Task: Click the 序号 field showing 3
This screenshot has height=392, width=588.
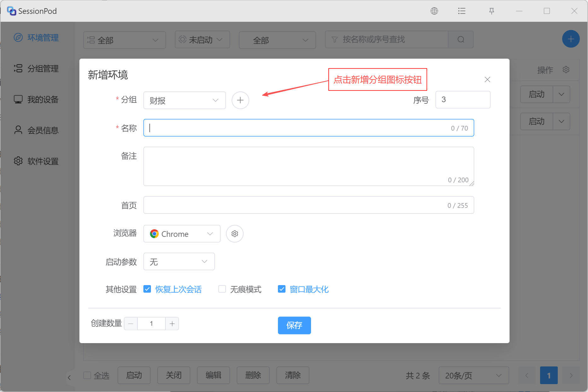Action: (x=463, y=100)
